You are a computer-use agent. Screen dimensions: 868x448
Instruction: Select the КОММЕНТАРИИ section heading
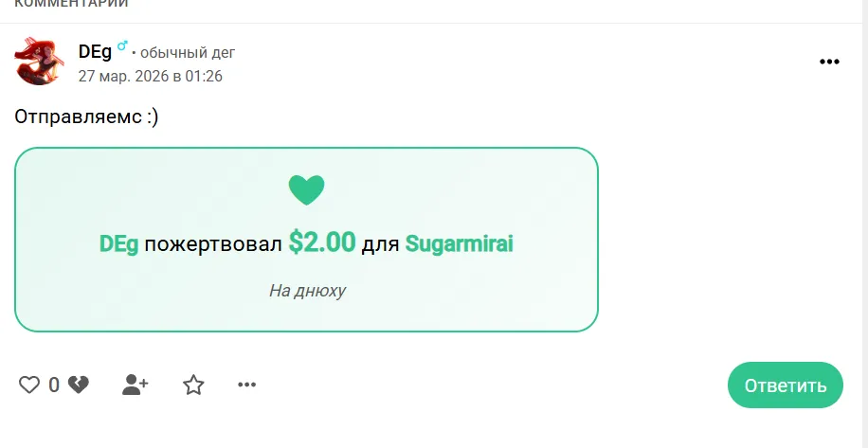(x=71, y=3)
